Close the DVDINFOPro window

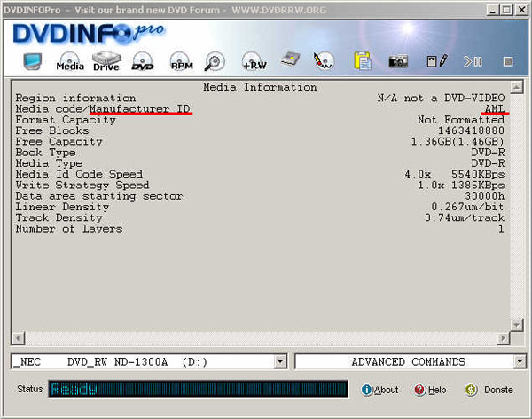point(521,10)
